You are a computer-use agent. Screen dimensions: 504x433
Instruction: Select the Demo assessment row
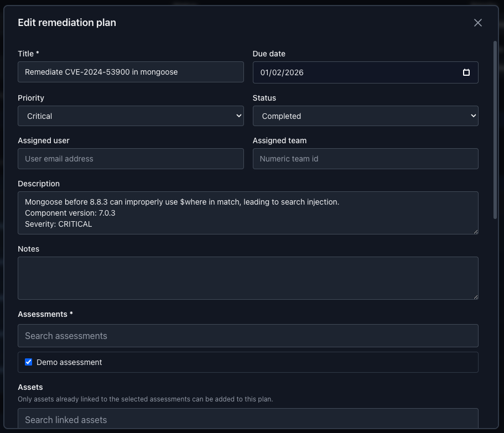[x=69, y=362]
